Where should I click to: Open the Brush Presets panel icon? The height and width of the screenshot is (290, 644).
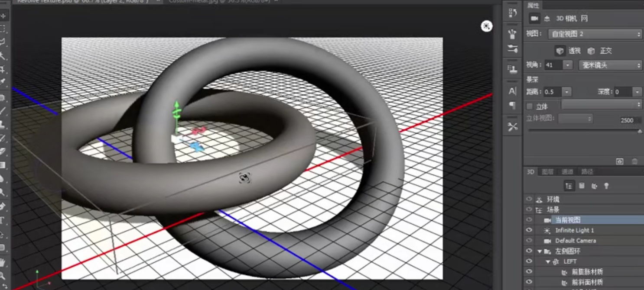tap(513, 33)
